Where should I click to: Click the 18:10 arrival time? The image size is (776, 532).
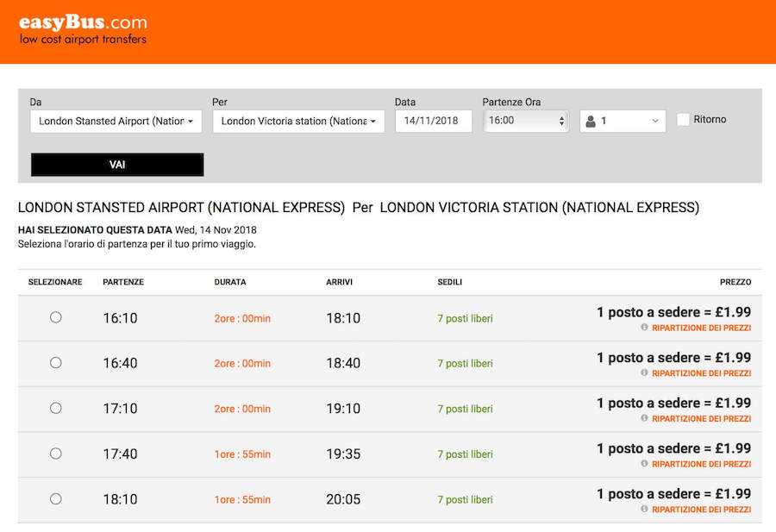pos(343,318)
